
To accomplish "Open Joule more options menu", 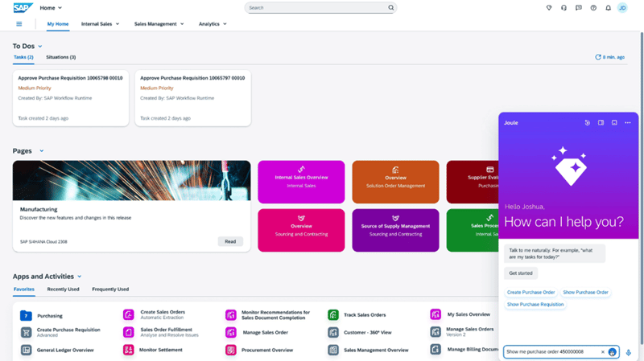I will [628, 123].
